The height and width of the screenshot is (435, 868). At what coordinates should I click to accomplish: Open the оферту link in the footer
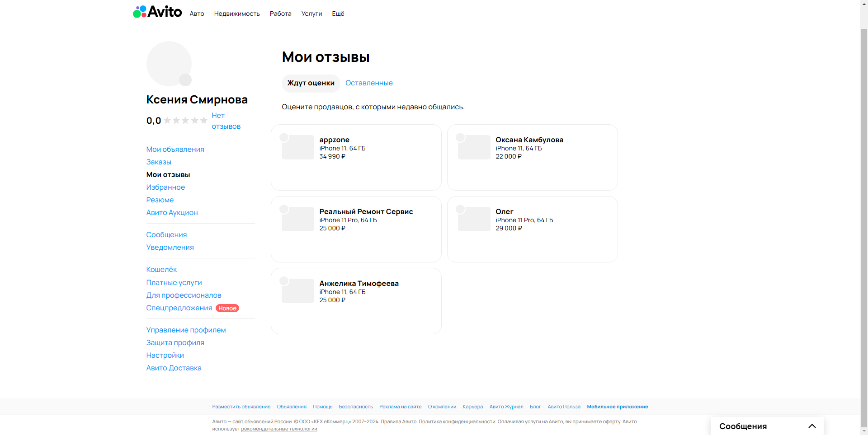coord(611,421)
